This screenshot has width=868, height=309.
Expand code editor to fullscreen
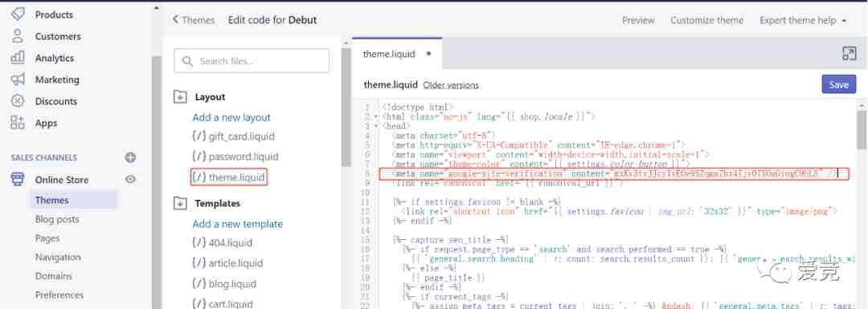click(x=849, y=54)
